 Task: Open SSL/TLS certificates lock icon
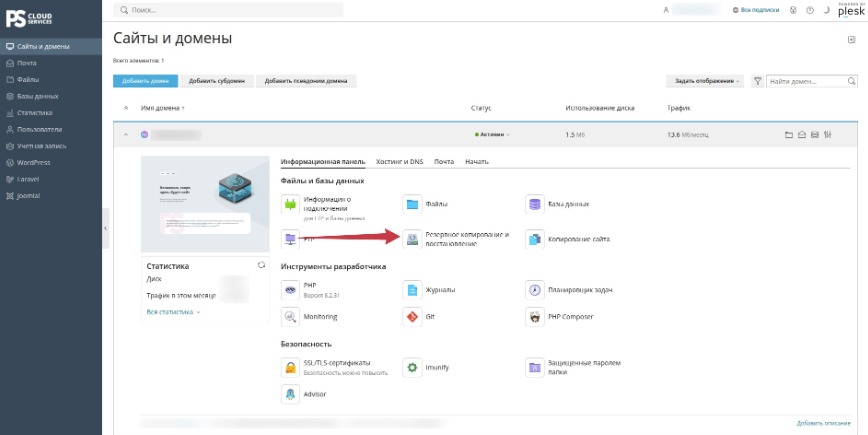[x=290, y=367]
